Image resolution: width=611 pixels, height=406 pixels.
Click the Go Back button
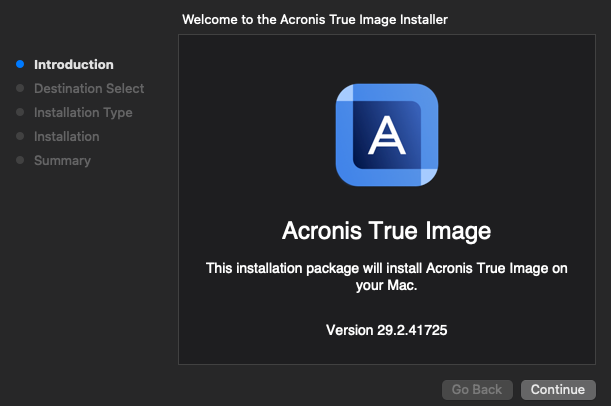477,389
